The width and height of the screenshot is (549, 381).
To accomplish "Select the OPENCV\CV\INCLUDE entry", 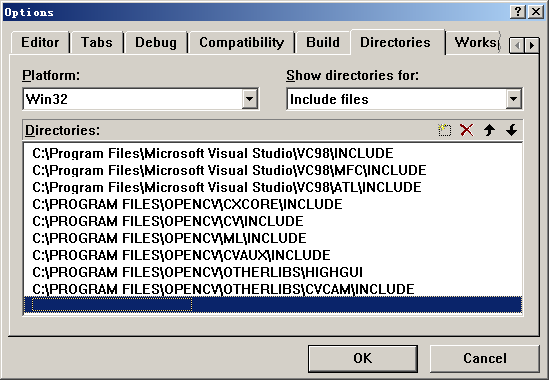I will point(273,221).
